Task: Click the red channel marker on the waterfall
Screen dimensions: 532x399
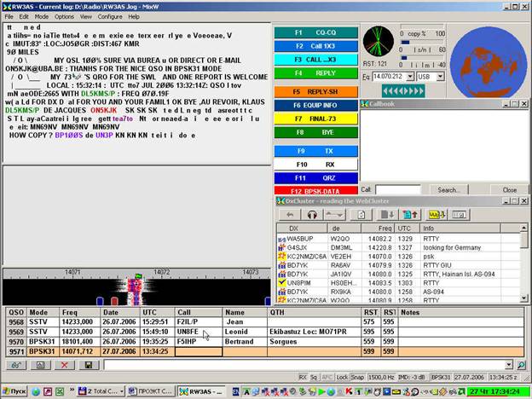Action: coord(115,301)
